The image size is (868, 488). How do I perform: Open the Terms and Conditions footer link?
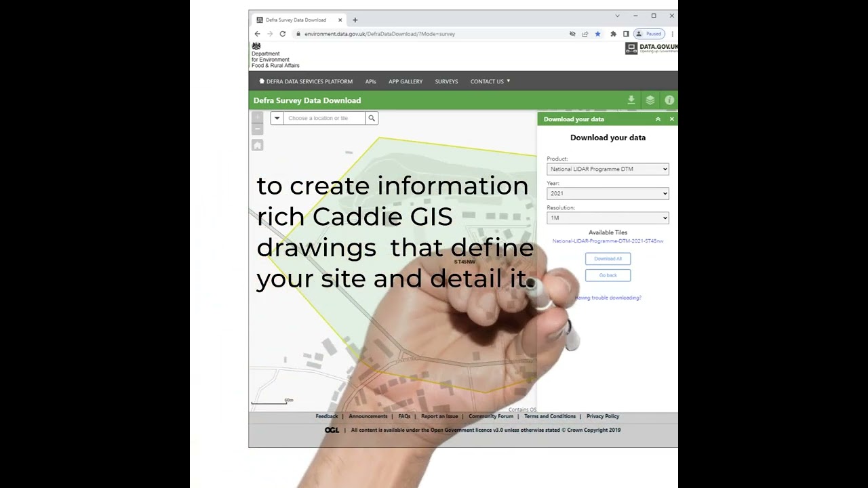[x=550, y=416]
